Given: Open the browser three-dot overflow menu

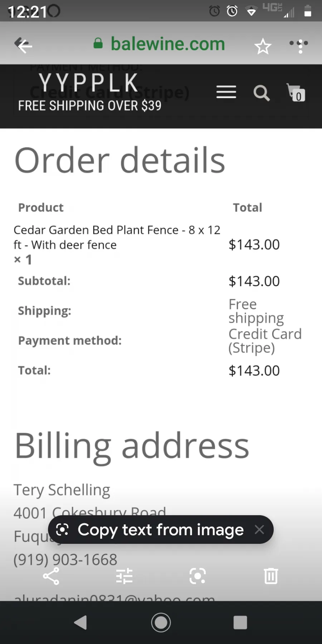Looking at the screenshot, I should 299,46.
